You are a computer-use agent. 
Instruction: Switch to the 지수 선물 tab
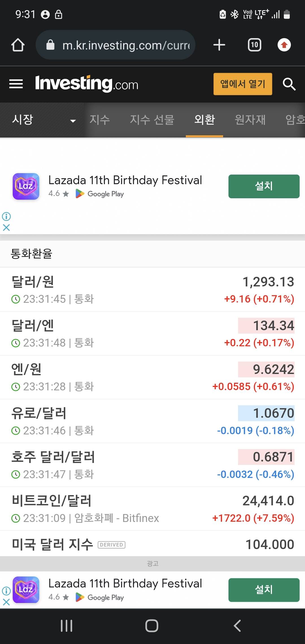pyautogui.click(x=152, y=120)
